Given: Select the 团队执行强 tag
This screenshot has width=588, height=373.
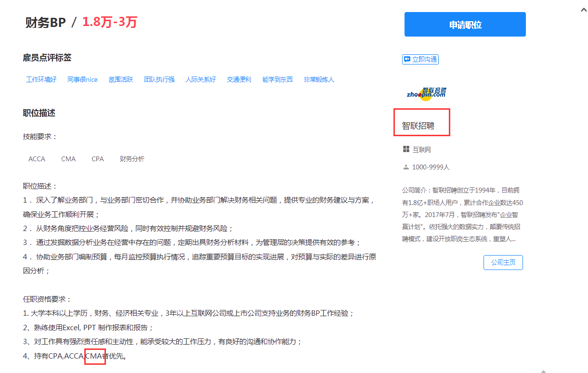Looking at the screenshot, I should [159, 79].
